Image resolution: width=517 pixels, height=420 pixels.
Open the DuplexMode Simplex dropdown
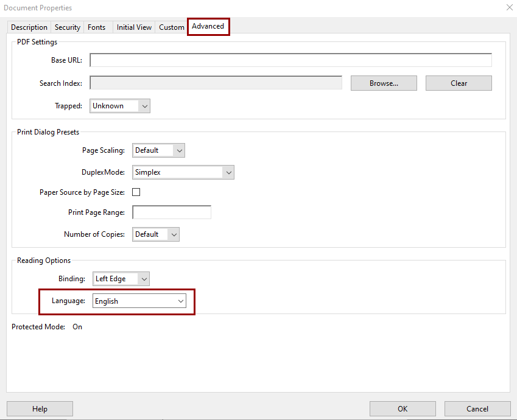tap(183, 172)
